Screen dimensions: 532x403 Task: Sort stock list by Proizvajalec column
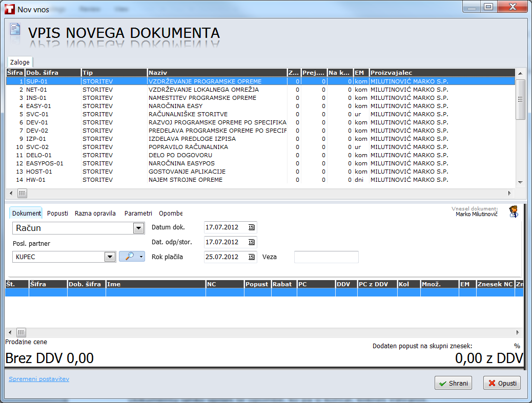[x=442, y=73]
